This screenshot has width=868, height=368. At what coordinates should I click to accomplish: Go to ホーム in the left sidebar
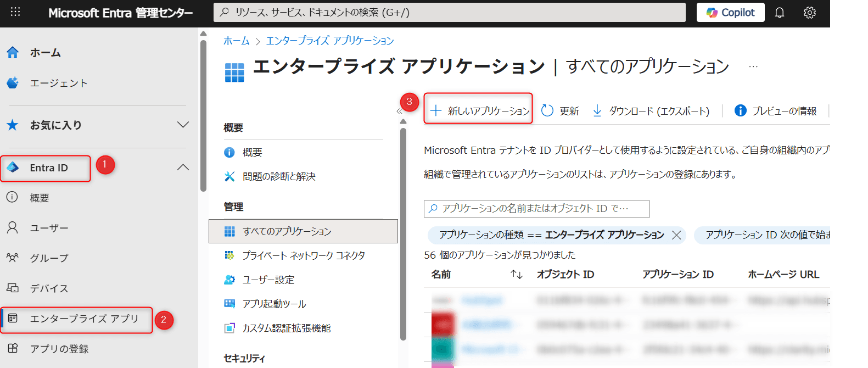tap(45, 53)
